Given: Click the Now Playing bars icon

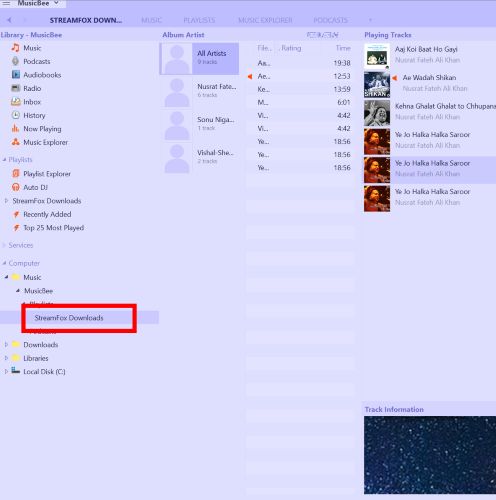Looking at the screenshot, I should (16, 128).
